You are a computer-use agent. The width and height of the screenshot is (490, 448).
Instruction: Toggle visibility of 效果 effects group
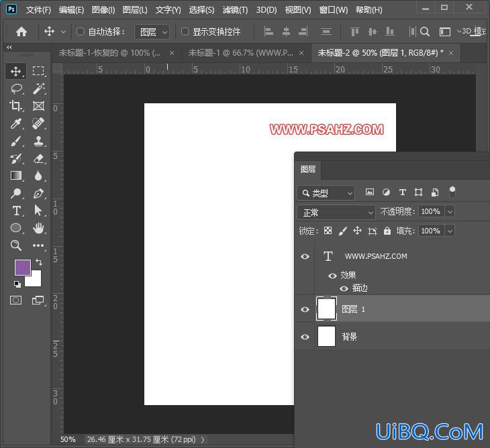coord(332,276)
